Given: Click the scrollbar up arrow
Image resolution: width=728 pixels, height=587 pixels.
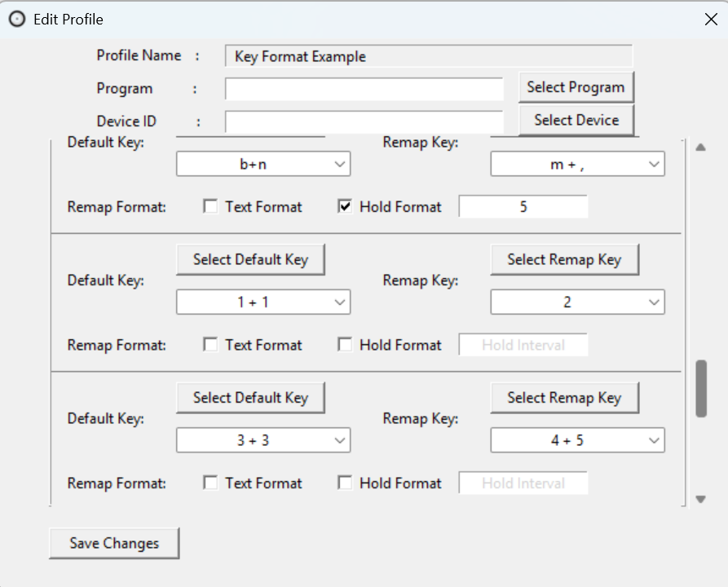Looking at the screenshot, I should (701, 148).
